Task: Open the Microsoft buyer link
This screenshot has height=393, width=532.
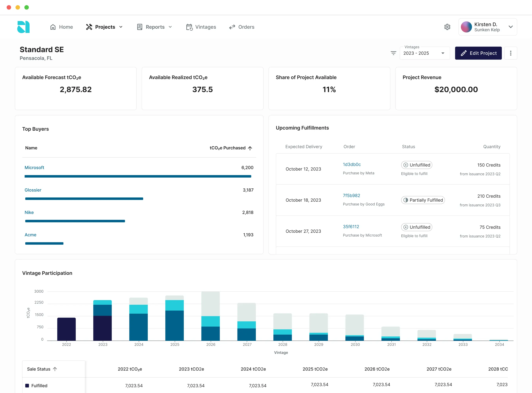Action: coord(34,167)
